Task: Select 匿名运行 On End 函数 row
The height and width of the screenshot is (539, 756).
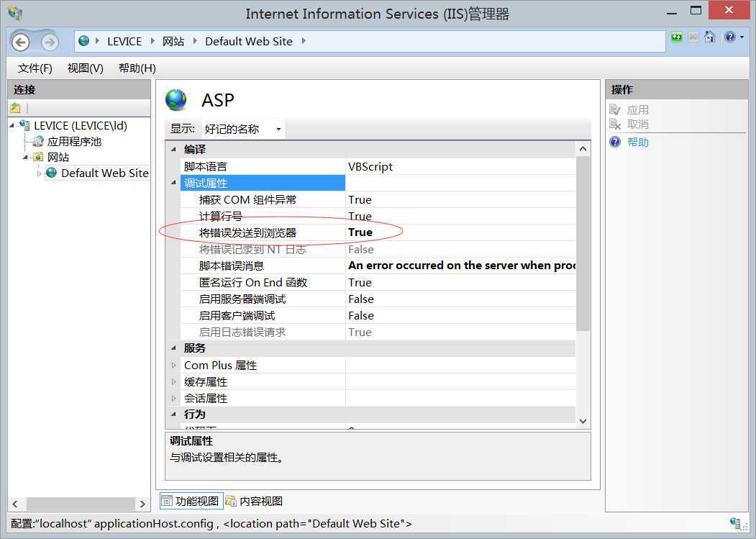Action: pos(378,282)
